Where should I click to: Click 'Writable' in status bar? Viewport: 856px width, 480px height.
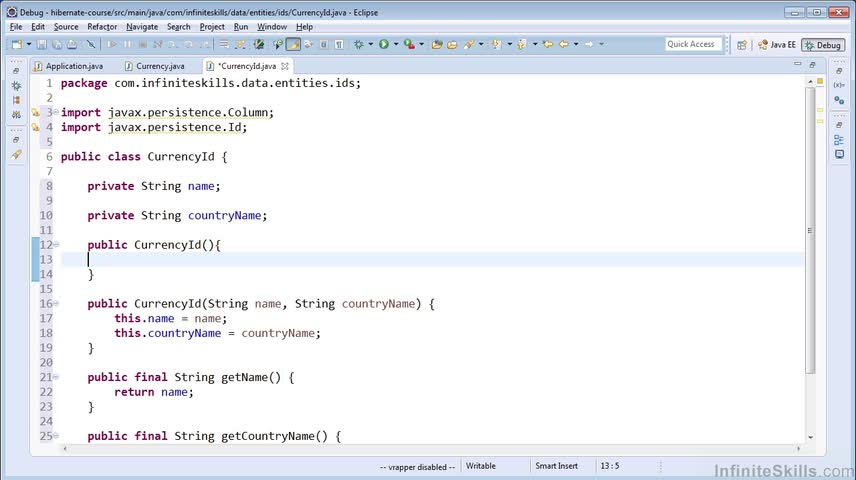click(x=481, y=466)
